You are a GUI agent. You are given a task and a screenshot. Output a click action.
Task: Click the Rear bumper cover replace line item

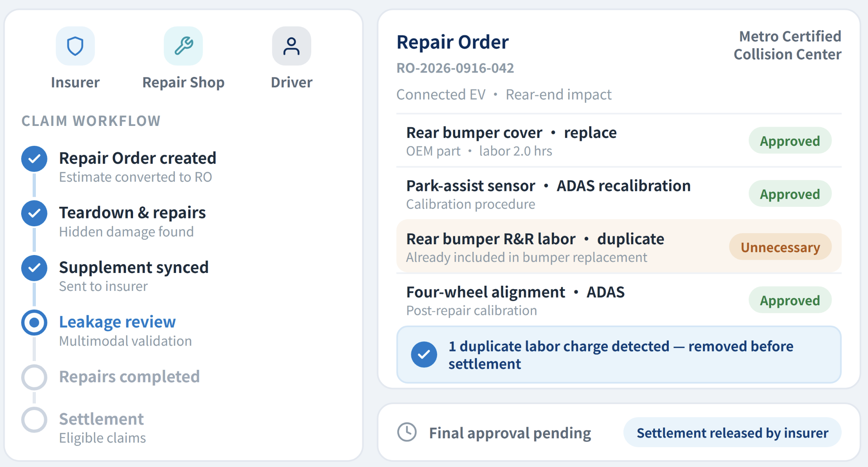tap(619, 141)
